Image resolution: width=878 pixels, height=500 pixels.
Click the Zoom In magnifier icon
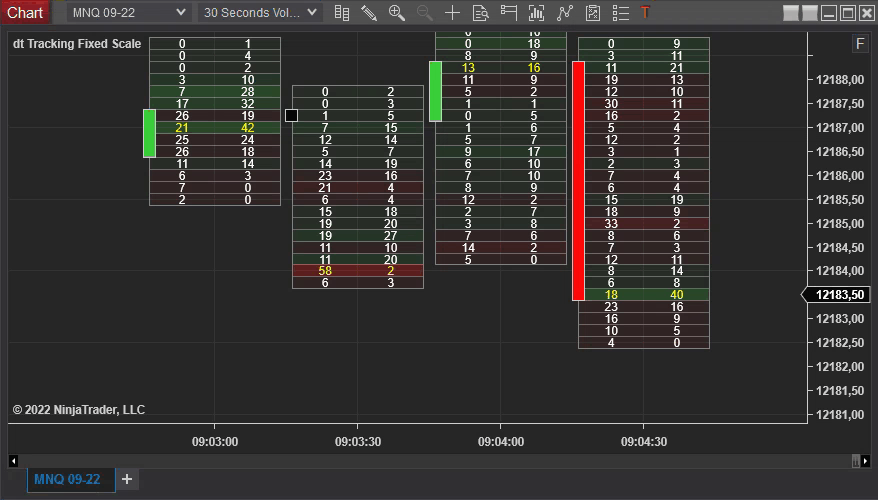pyautogui.click(x=397, y=12)
